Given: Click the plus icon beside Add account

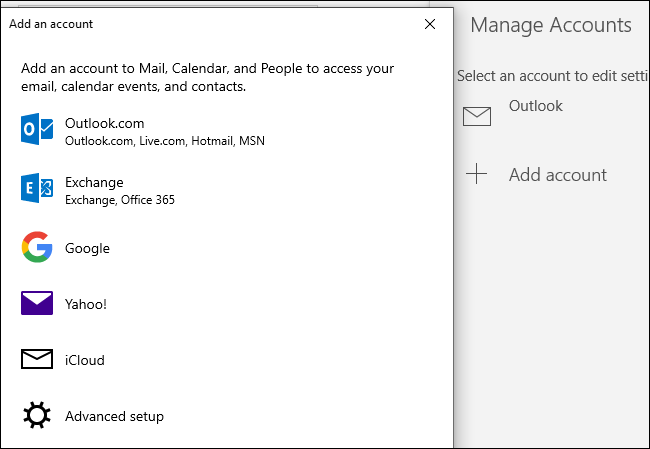Looking at the screenshot, I should [x=477, y=175].
